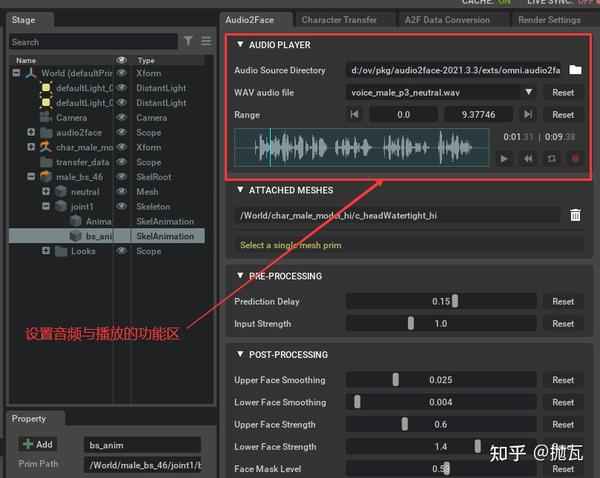Expand the Looks tree node
Screen dimensions: 600x478
(46, 251)
